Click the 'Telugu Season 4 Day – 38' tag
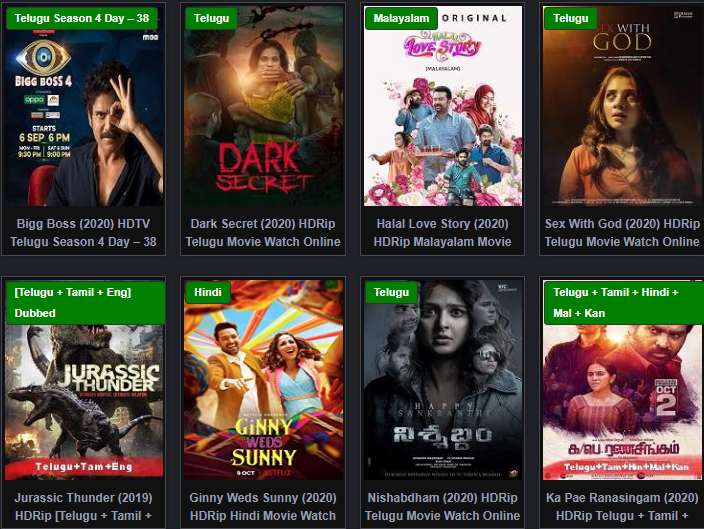 pyautogui.click(x=82, y=18)
